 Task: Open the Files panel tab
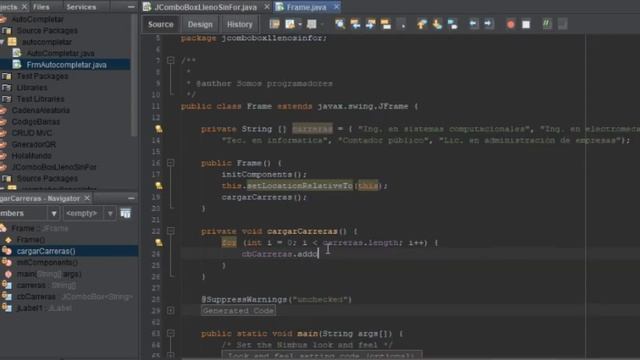(x=41, y=7)
